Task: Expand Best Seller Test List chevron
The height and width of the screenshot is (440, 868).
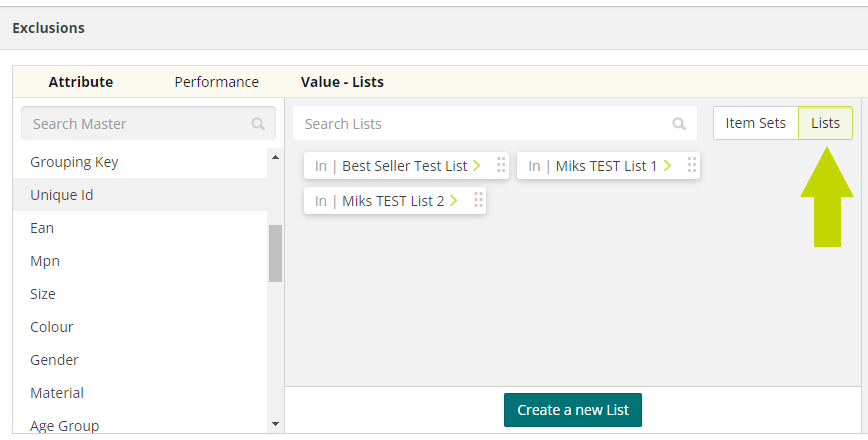Action: [477, 165]
